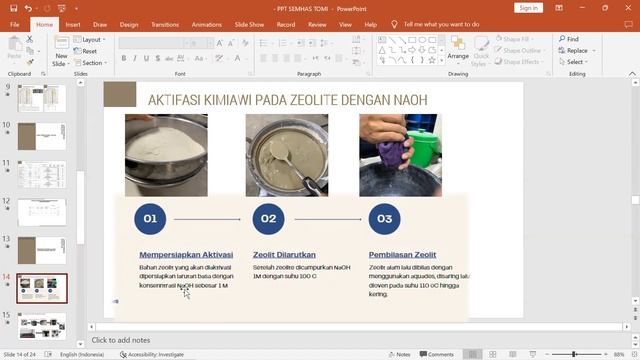Toggle Underline formatting
The width and height of the screenshot is (640, 360).
[x=146, y=58]
